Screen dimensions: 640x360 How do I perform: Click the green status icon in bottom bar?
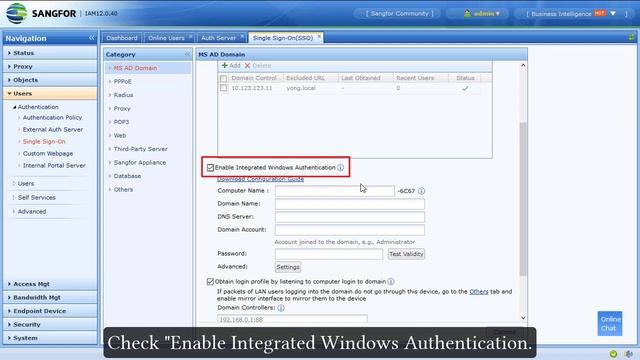point(613,354)
